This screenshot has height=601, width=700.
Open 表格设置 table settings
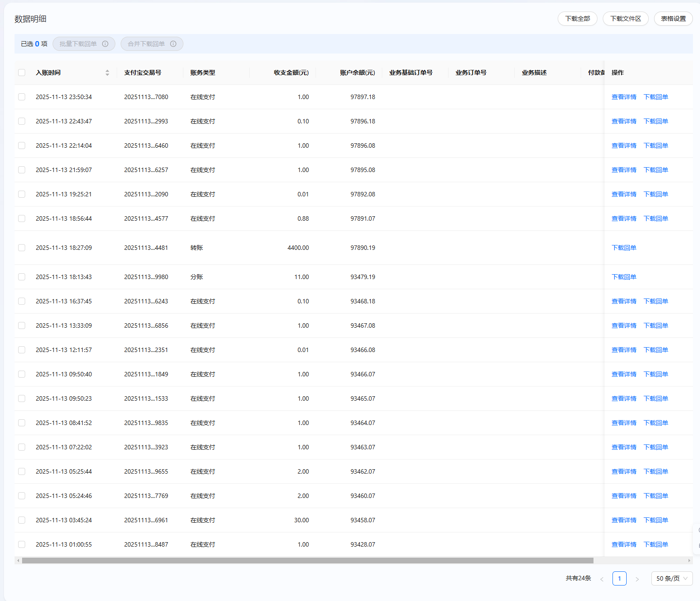pos(673,19)
